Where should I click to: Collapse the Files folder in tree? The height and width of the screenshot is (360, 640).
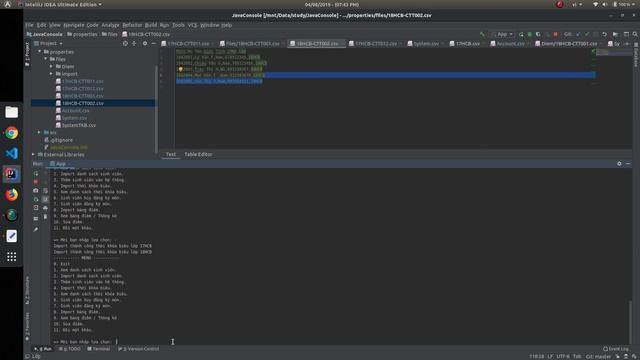click(x=46, y=59)
